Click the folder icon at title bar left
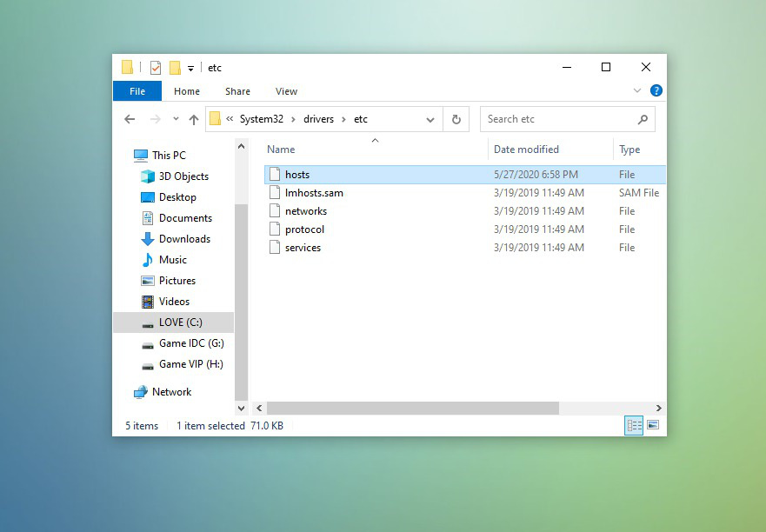This screenshot has height=532, width=766. point(127,67)
